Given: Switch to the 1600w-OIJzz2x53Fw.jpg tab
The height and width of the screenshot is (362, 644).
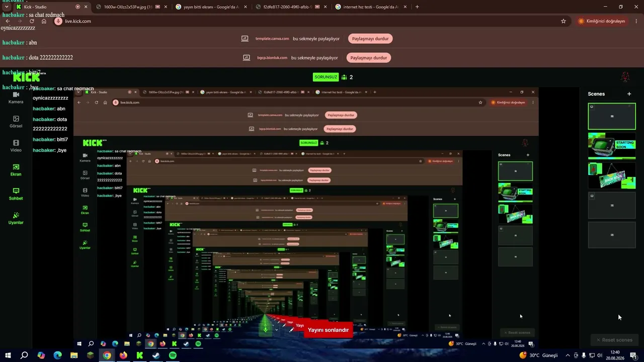Looking at the screenshot, I should (x=131, y=7).
